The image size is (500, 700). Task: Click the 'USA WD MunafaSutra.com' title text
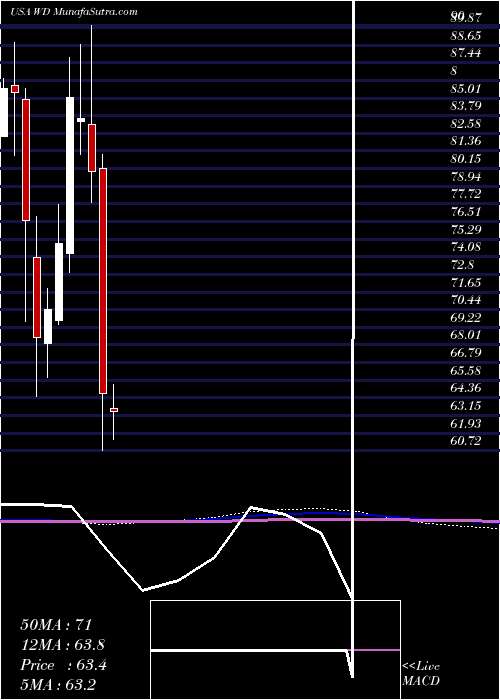[74, 12]
